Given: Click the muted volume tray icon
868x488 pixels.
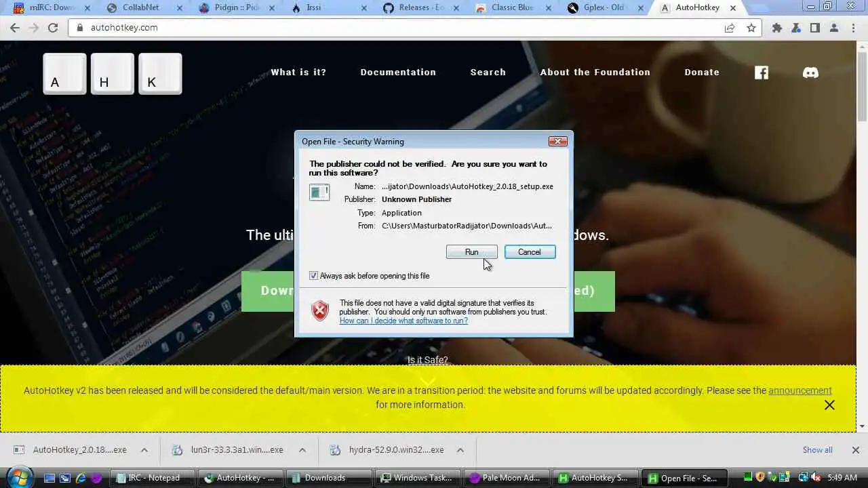Looking at the screenshot, I should coord(816,478).
